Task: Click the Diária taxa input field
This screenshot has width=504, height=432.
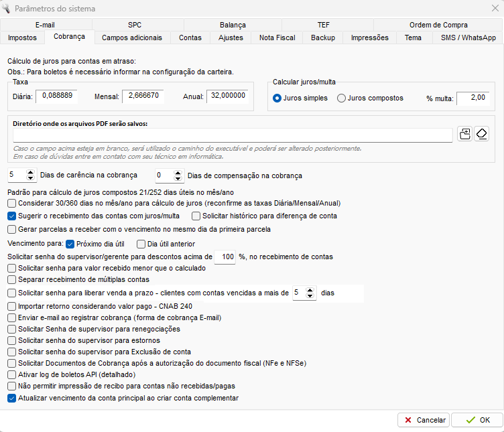Action: pos(56,96)
